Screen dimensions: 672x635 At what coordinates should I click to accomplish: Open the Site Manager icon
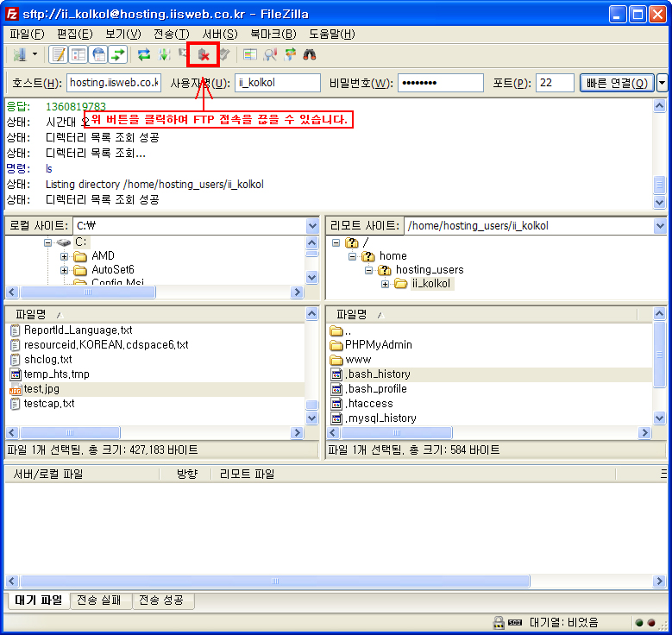click(x=20, y=54)
